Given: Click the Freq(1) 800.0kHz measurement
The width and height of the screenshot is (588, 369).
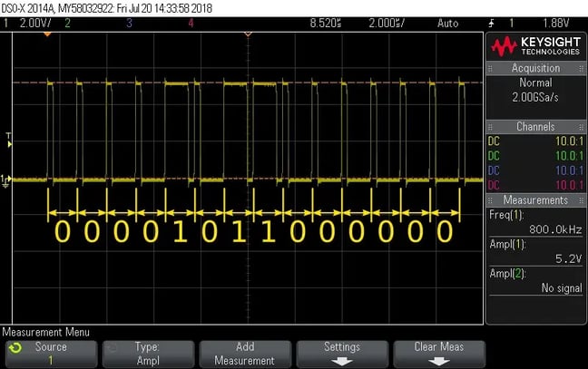Looking at the screenshot, I should 536,222.
